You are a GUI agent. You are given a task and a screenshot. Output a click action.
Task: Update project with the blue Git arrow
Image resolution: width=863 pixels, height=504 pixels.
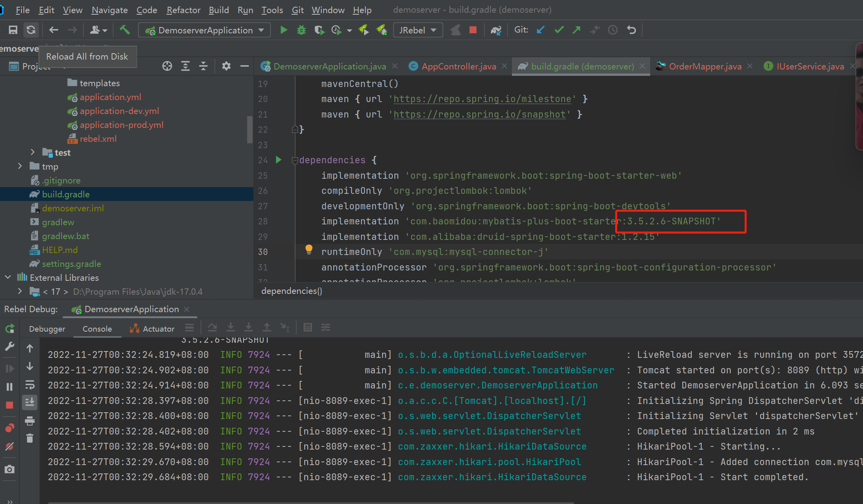pyautogui.click(x=540, y=30)
